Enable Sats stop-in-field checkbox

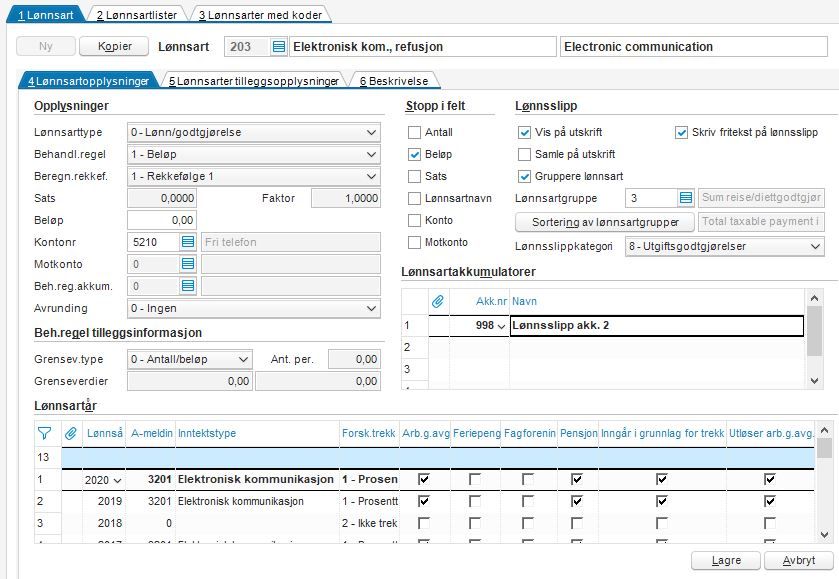414,176
